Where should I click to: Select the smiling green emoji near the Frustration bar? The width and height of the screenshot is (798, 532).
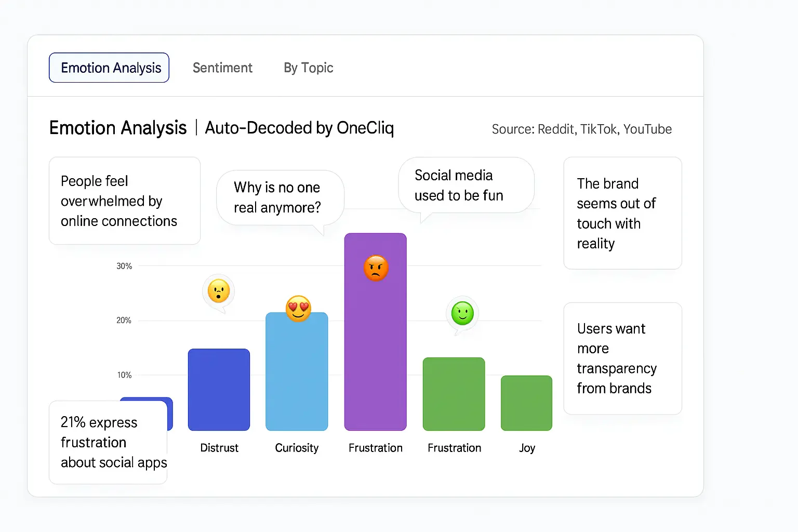click(462, 312)
